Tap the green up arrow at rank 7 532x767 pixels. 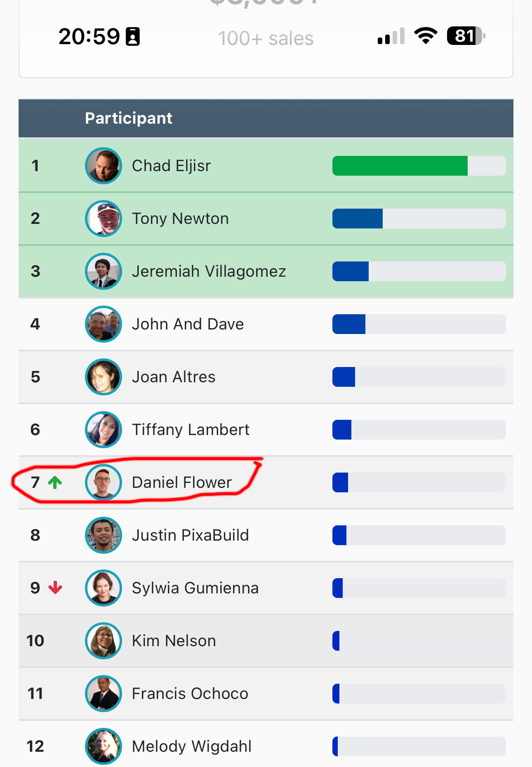click(x=55, y=482)
